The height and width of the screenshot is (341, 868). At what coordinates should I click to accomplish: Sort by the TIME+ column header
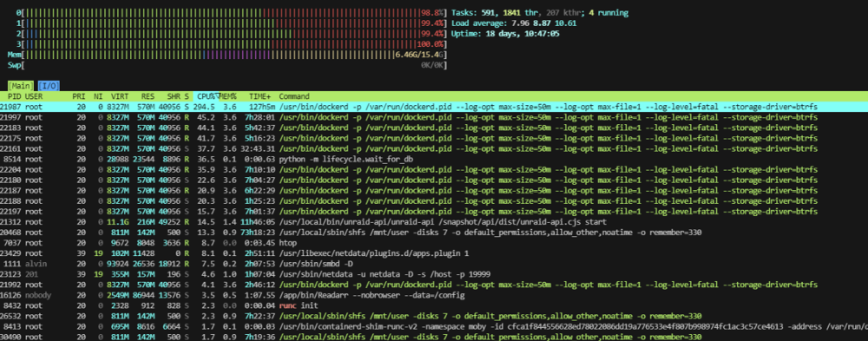tap(260, 96)
